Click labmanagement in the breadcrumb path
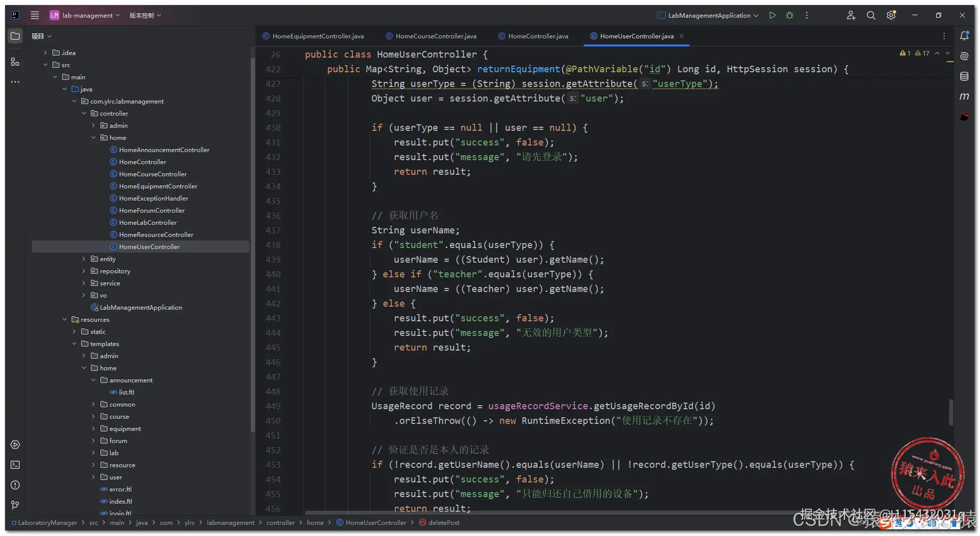The image size is (980, 536). pyautogui.click(x=230, y=522)
